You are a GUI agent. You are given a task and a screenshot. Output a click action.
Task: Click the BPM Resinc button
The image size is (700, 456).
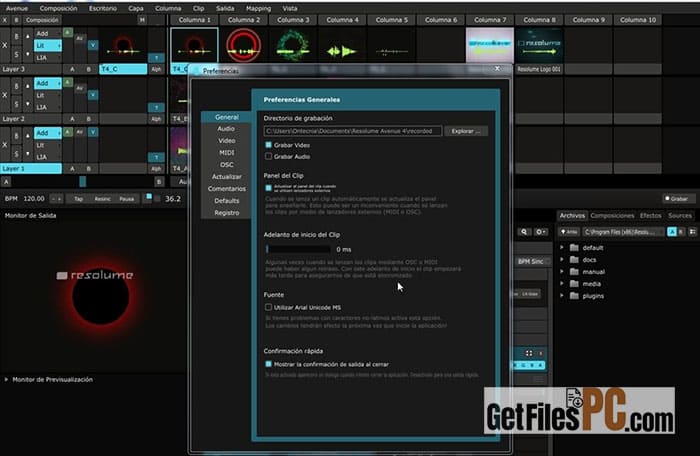[x=102, y=199]
